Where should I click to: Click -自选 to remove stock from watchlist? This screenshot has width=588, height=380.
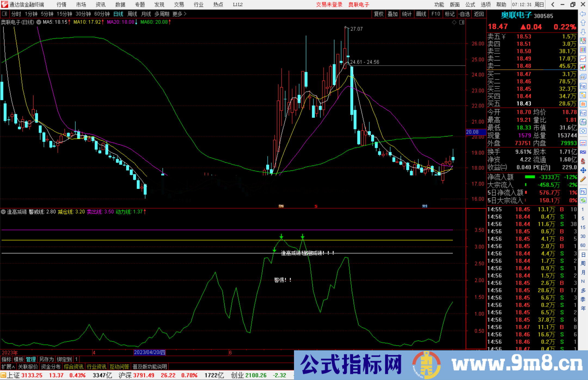pyautogui.click(x=464, y=14)
